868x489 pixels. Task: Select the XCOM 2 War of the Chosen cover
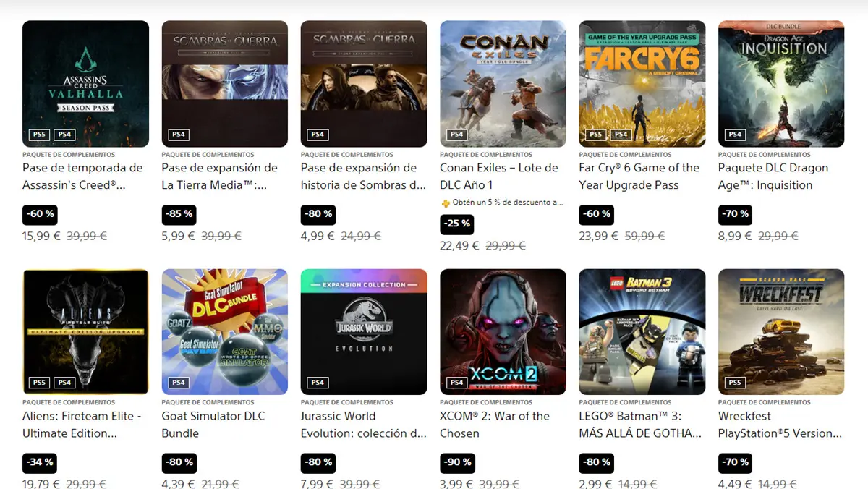pyautogui.click(x=503, y=332)
